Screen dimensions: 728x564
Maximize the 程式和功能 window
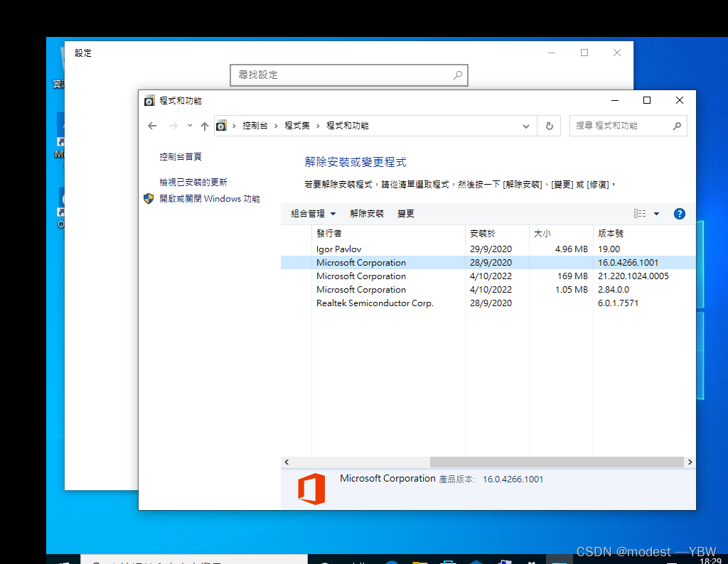point(647,100)
